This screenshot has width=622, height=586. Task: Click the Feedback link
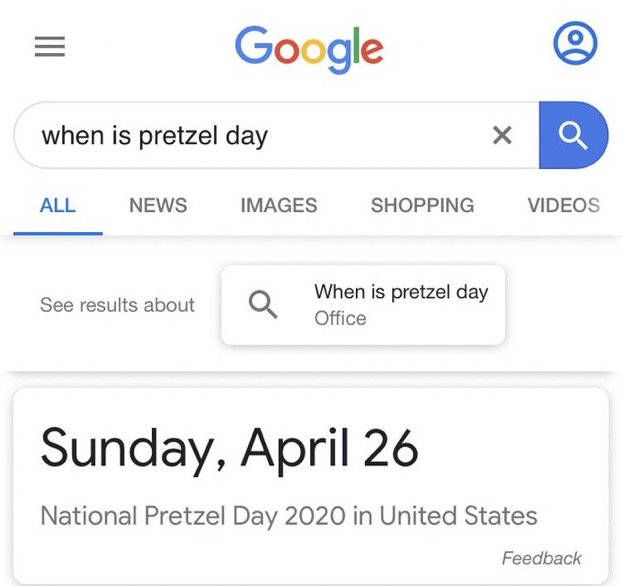[541, 558]
